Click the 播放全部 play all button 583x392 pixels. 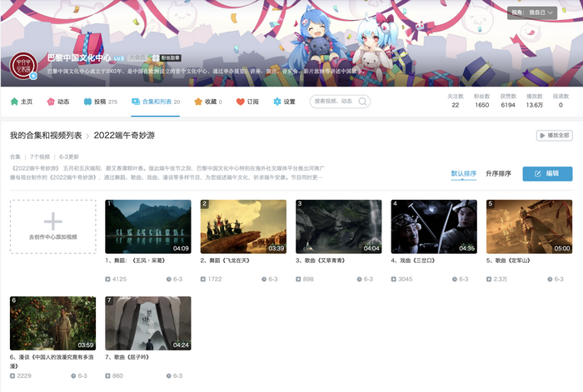click(554, 136)
